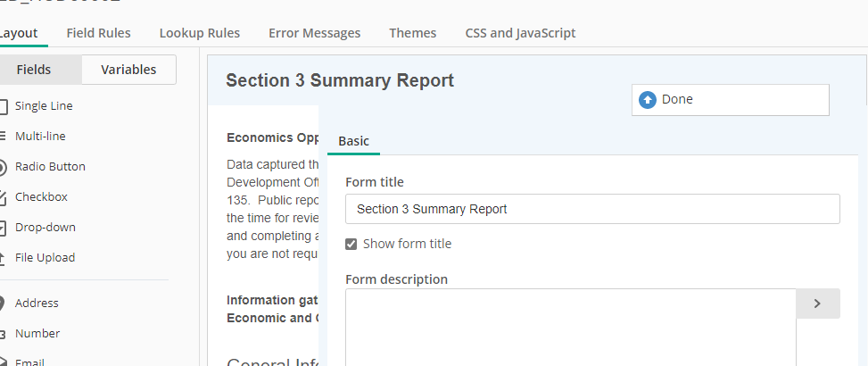Click the File Upload field icon
Screen dimensions: 868x366
3,258
